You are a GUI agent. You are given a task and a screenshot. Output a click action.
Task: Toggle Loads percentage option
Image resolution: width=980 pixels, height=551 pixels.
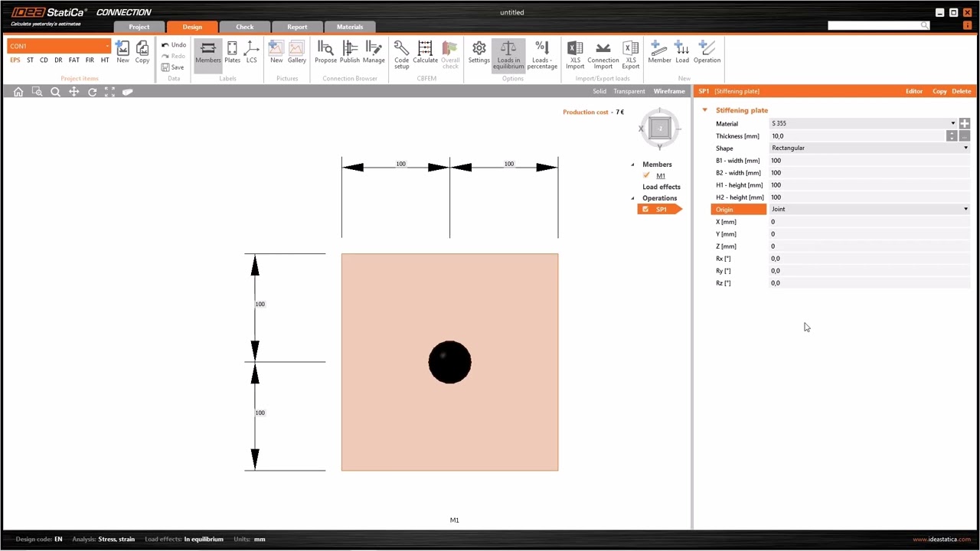coord(542,54)
